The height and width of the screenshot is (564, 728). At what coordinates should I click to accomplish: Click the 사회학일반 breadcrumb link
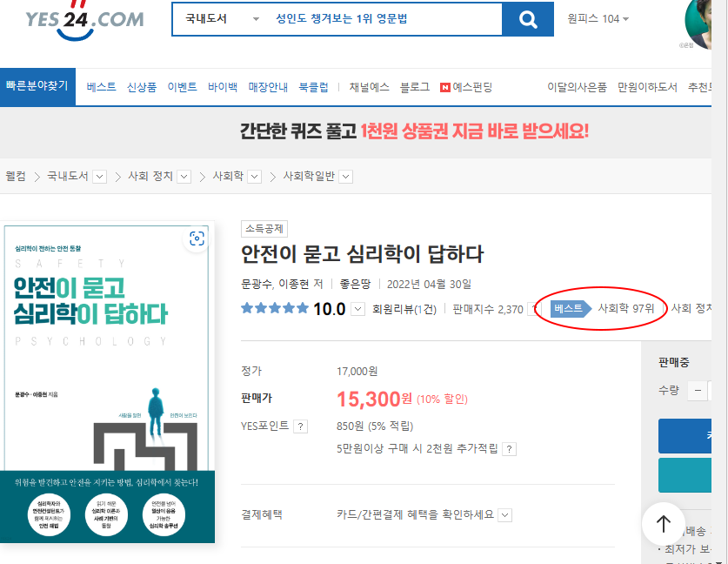309,177
